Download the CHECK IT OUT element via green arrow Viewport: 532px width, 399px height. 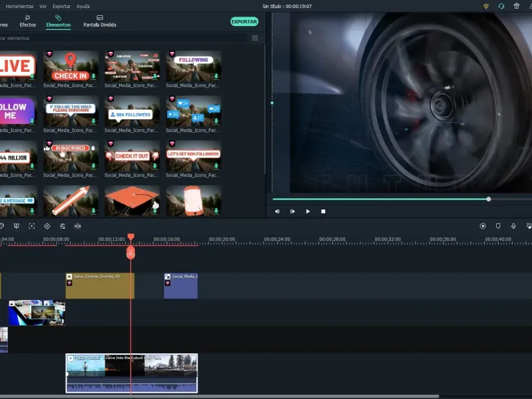click(x=155, y=166)
